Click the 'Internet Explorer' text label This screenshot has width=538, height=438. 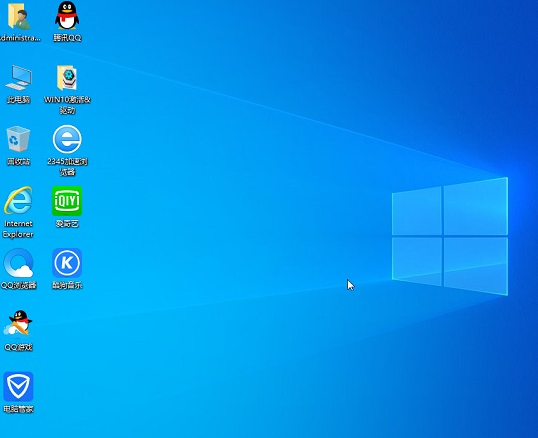pyautogui.click(x=18, y=229)
